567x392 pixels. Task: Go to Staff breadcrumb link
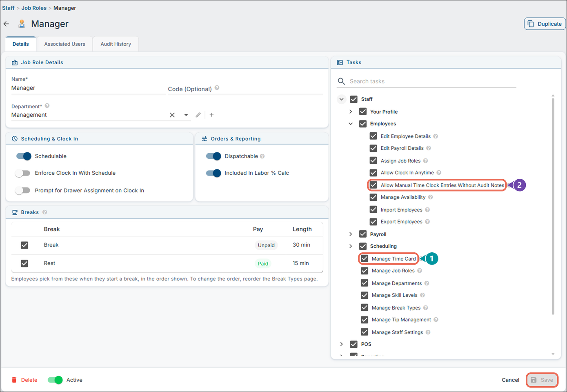tap(8, 8)
